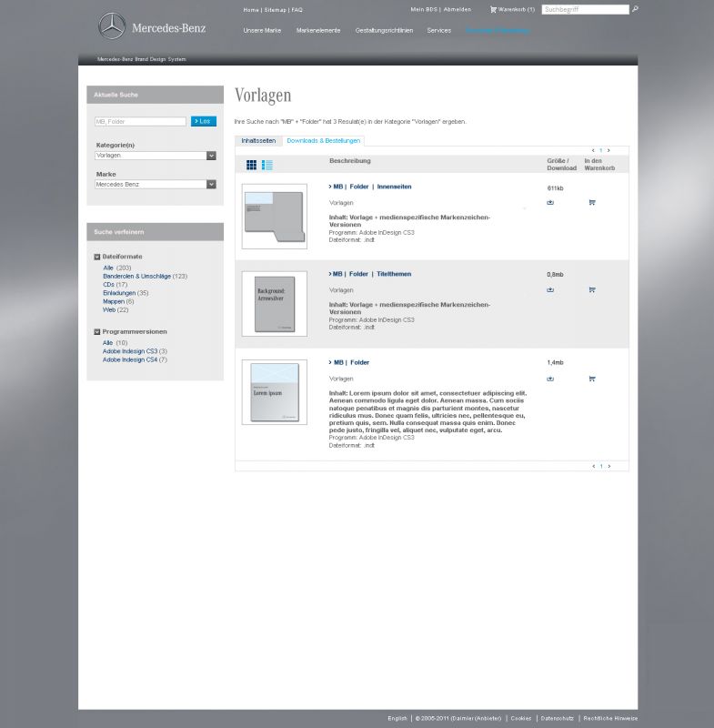The height and width of the screenshot is (728, 714).
Task: Open the Kategorie(n) dropdown
Action: point(211,156)
